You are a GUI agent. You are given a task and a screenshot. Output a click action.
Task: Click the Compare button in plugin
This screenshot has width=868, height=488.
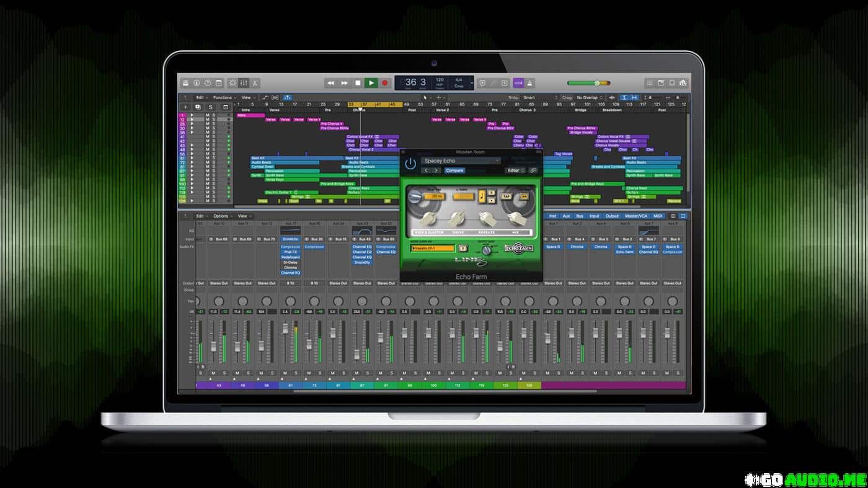click(x=454, y=171)
